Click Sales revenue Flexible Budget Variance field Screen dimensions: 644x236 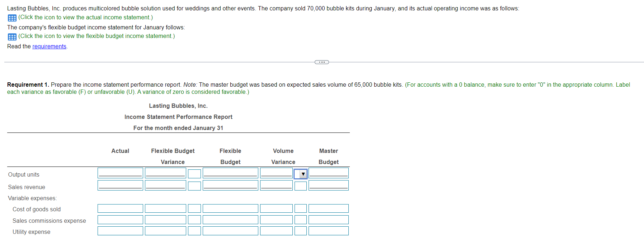pos(165,185)
